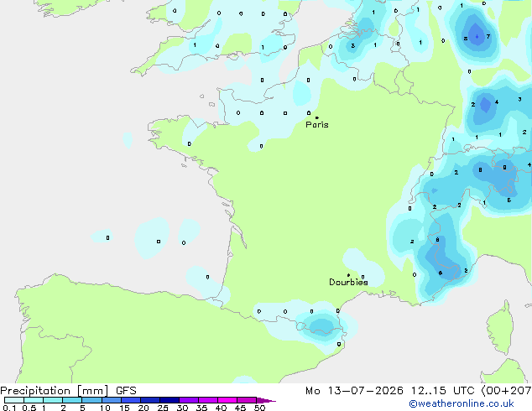Click the Corsica island on the map
The width and height of the screenshot is (532, 411).
(501, 327)
